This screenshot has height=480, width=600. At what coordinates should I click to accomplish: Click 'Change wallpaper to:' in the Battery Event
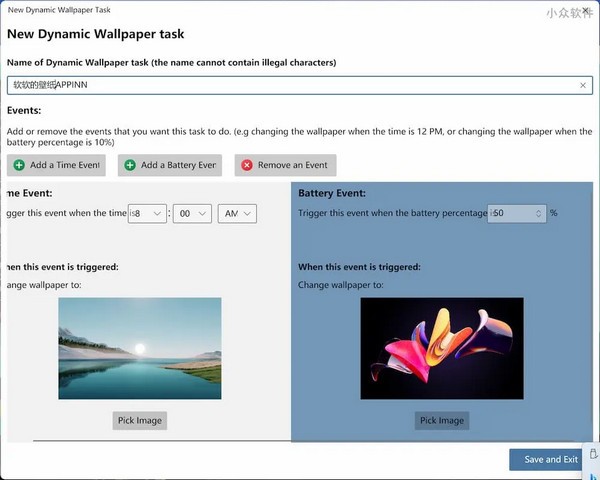click(341, 285)
